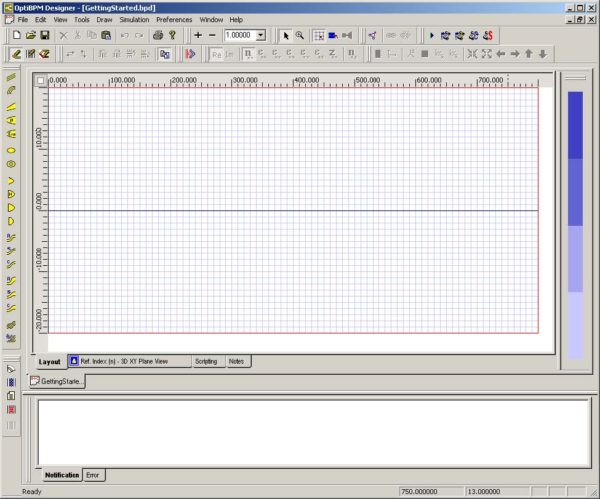Click the red S simulation icon
This screenshot has width=600, height=499.
(x=488, y=36)
